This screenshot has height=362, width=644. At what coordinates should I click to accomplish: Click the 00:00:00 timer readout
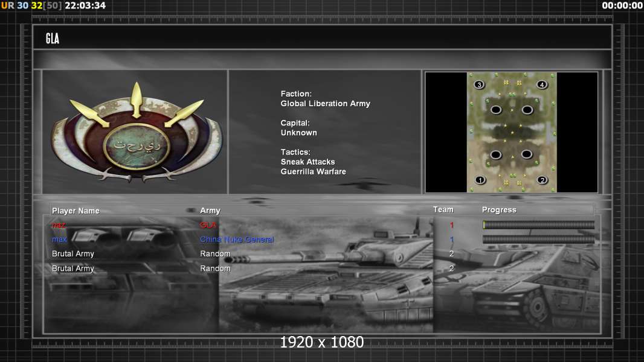[622, 5]
